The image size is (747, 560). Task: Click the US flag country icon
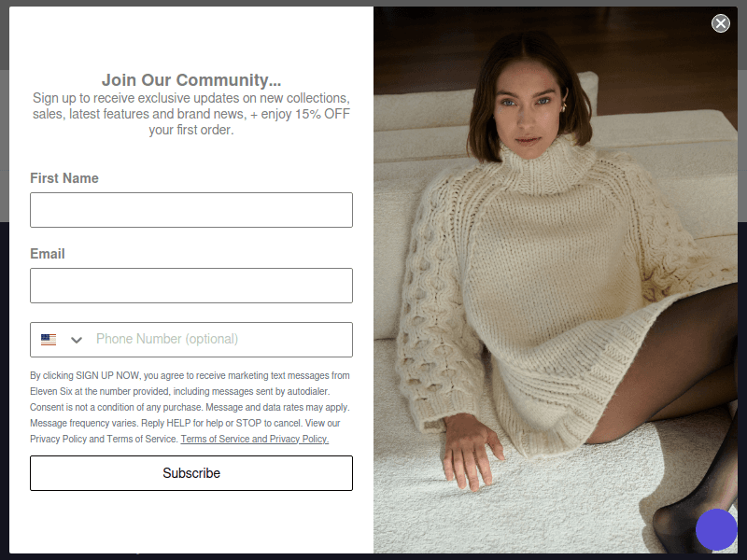(49, 340)
